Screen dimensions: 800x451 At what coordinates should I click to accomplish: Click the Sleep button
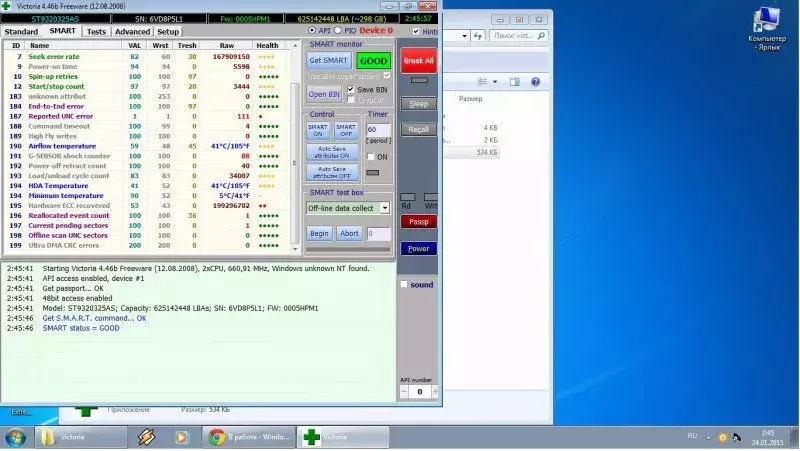pyautogui.click(x=418, y=104)
